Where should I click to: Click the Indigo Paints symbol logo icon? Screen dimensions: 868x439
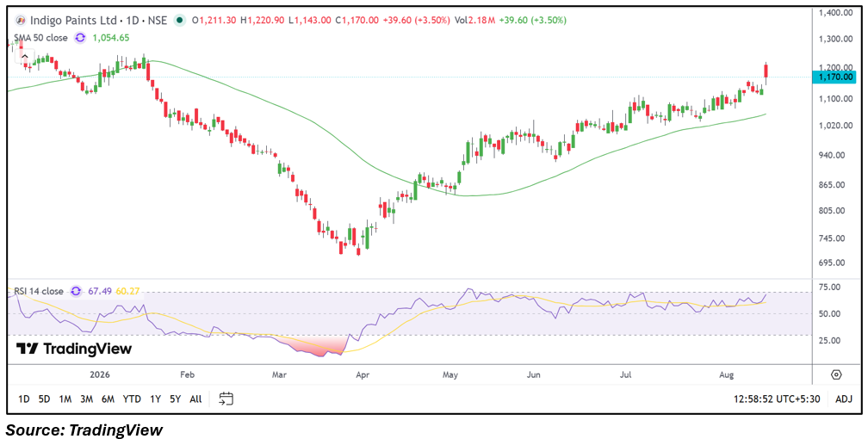[x=21, y=21]
